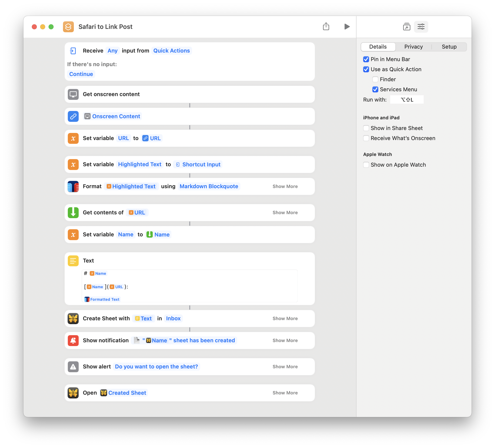Change the Inbox destination group
This screenshot has height=448, width=495.
click(173, 318)
